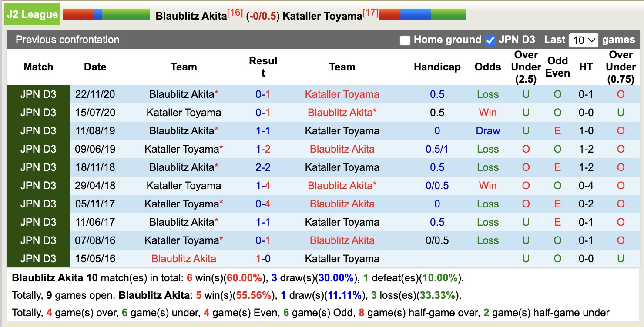The width and height of the screenshot is (644, 327).
Task: Click the "Draw" odds on the 11/08/19 row
Action: (x=488, y=130)
